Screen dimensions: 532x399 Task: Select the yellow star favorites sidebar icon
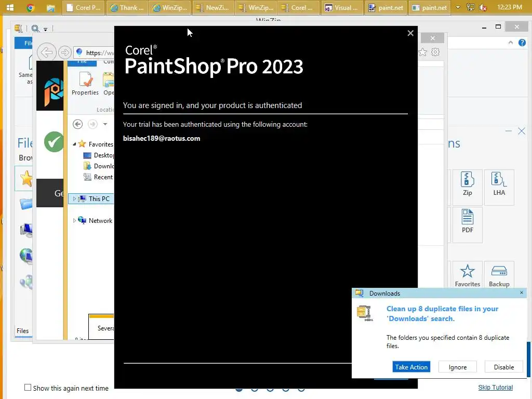click(x=26, y=179)
